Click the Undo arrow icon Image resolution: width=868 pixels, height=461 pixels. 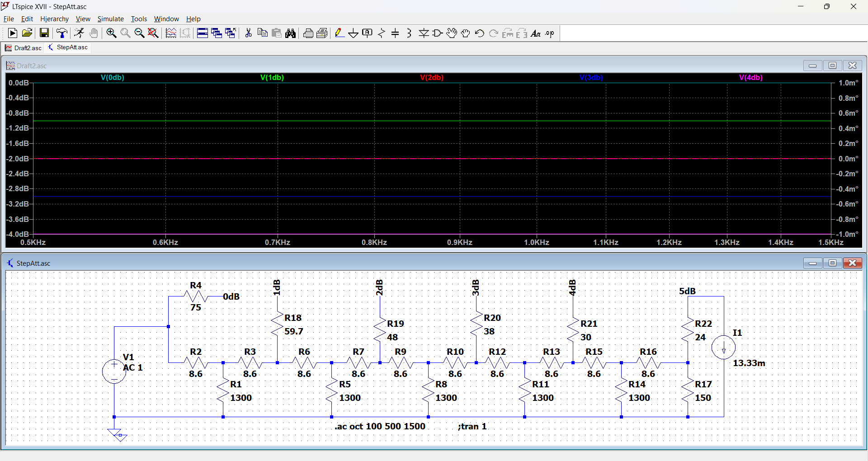[480, 33]
